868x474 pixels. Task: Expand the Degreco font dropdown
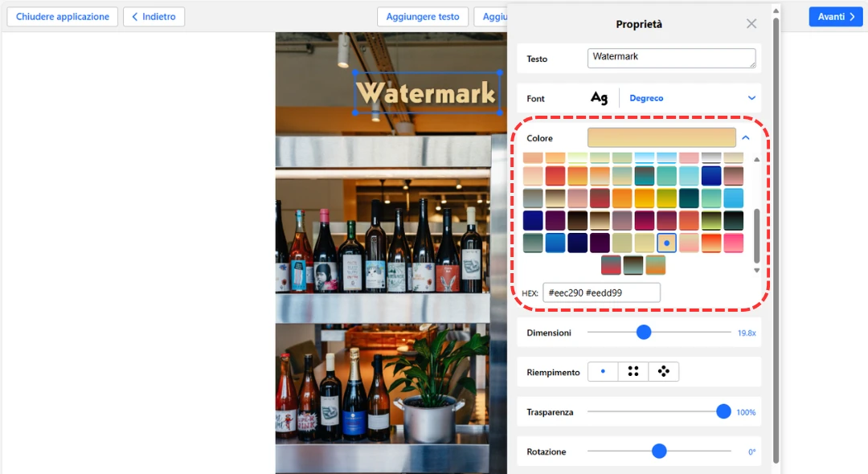tap(751, 98)
